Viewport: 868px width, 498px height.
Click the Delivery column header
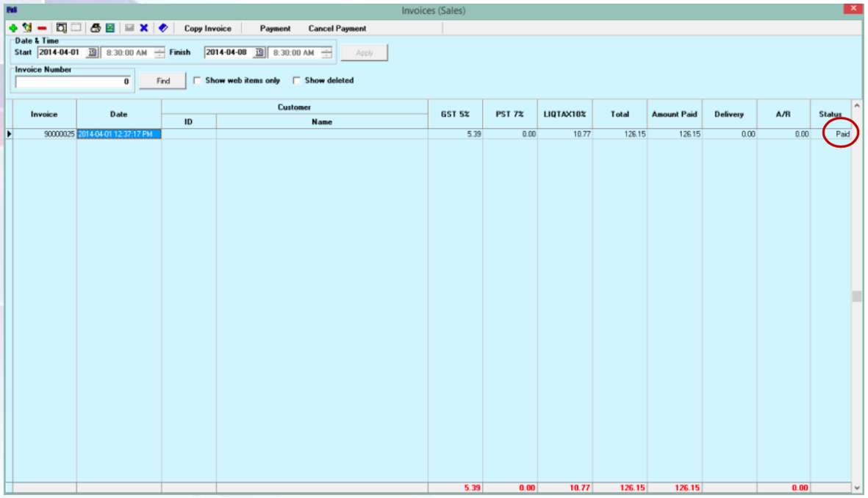tap(729, 114)
